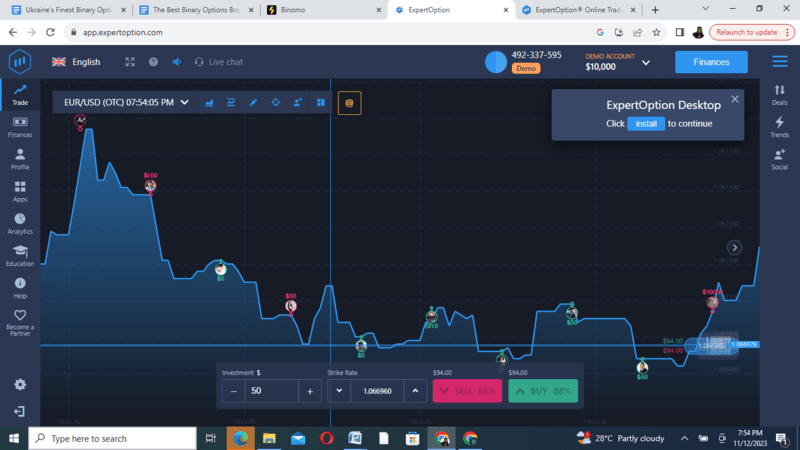Open Finances in the left sidebar

coord(20,127)
